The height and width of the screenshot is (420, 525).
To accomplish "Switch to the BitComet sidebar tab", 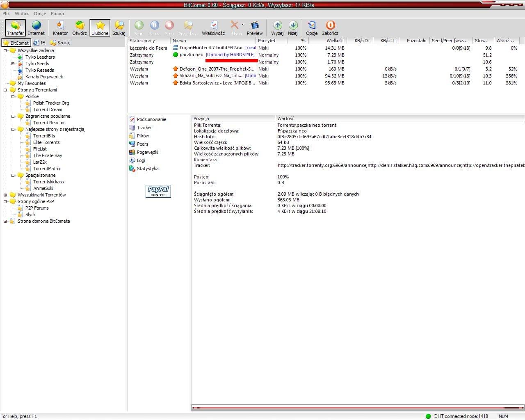I will pyautogui.click(x=16, y=43).
